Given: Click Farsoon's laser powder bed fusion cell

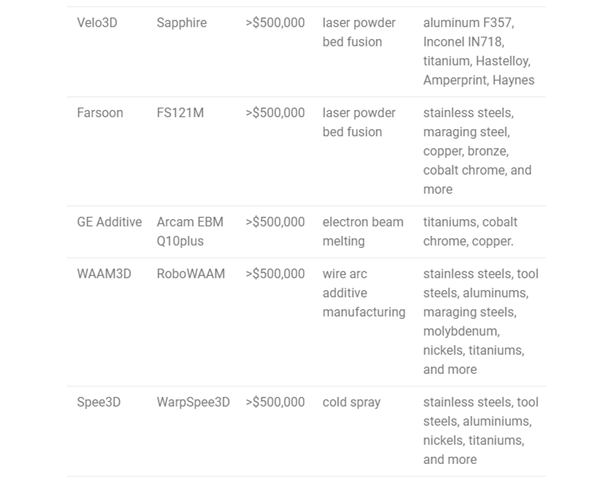Looking at the screenshot, I should [x=359, y=122].
